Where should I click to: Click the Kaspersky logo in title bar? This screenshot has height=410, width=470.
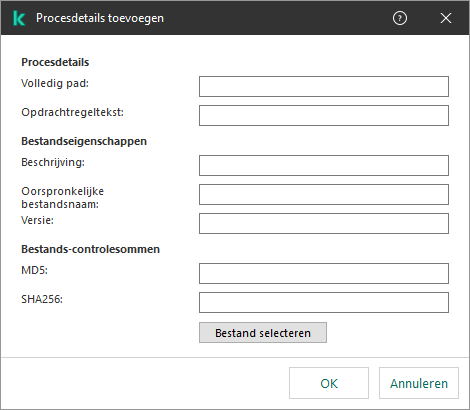19,18
